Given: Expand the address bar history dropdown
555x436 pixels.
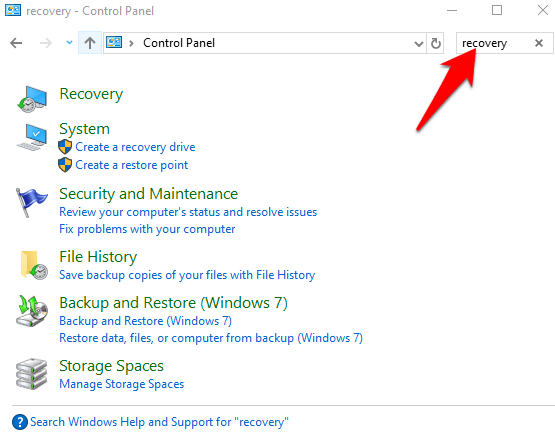Looking at the screenshot, I should point(419,44).
